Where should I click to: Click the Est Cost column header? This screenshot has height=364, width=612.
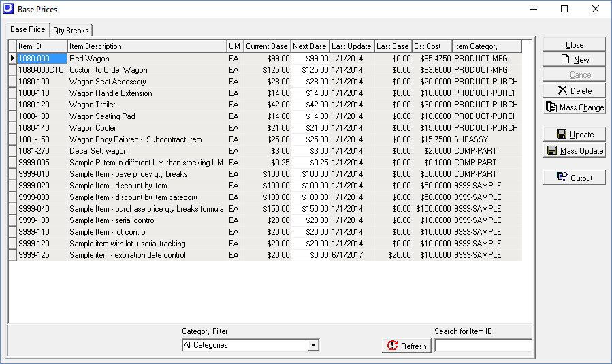click(432, 46)
